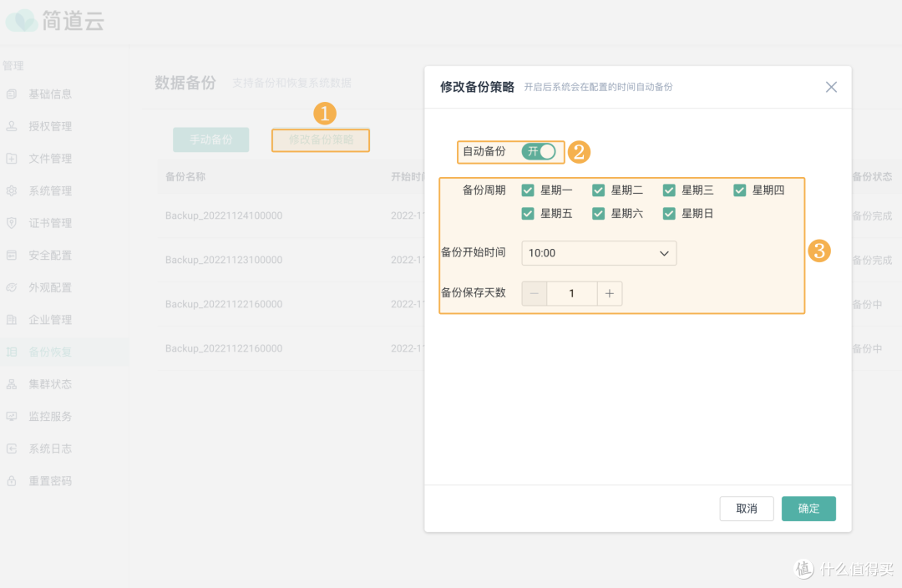The width and height of the screenshot is (902, 588).
Task: Uncheck the 星期日 backup checkbox
Action: coord(669,213)
